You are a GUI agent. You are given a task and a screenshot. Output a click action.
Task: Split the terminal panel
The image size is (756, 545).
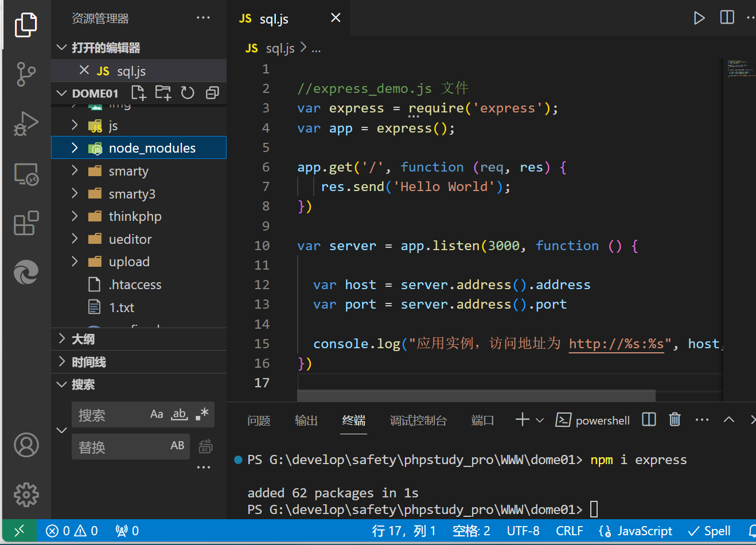649,419
